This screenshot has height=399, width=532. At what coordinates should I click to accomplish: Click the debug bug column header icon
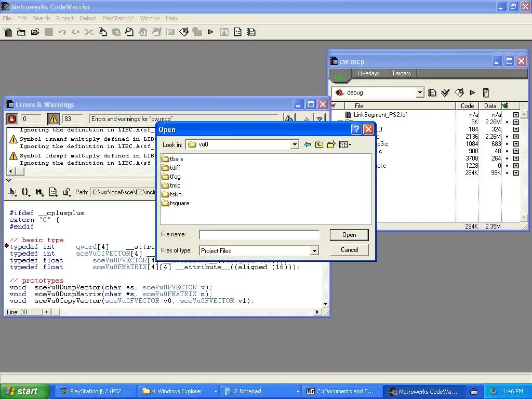505,106
